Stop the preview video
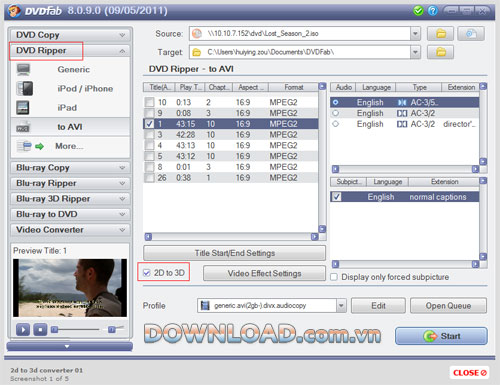The height and width of the screenshot is (385, 500). click(40, 330)
